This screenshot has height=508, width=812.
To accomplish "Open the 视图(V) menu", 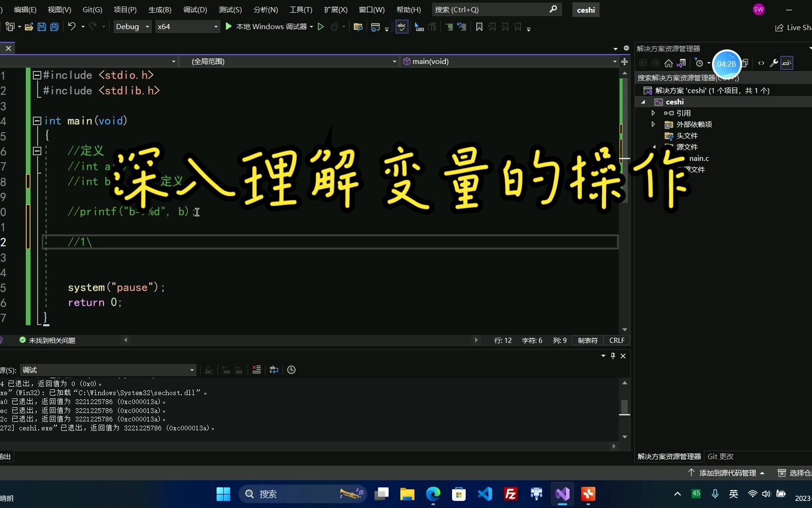I will click(59, 9).
